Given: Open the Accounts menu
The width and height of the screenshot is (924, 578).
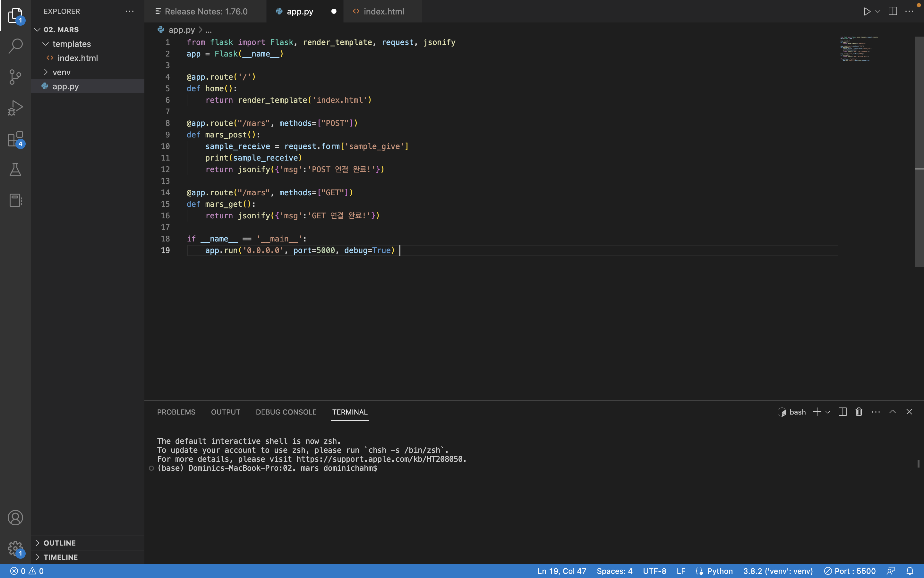Looking at the screenshot, I should (15, 518).
